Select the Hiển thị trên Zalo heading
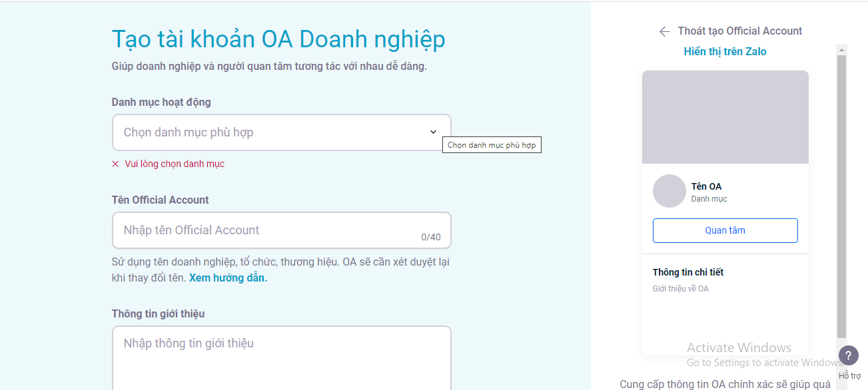 [x=725, y=52]
